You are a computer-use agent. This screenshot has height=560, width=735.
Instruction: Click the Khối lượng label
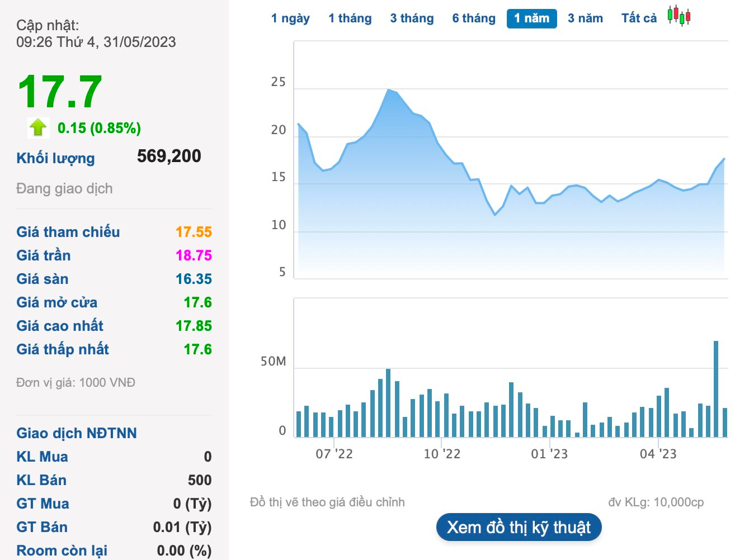[x=56, y=158]
